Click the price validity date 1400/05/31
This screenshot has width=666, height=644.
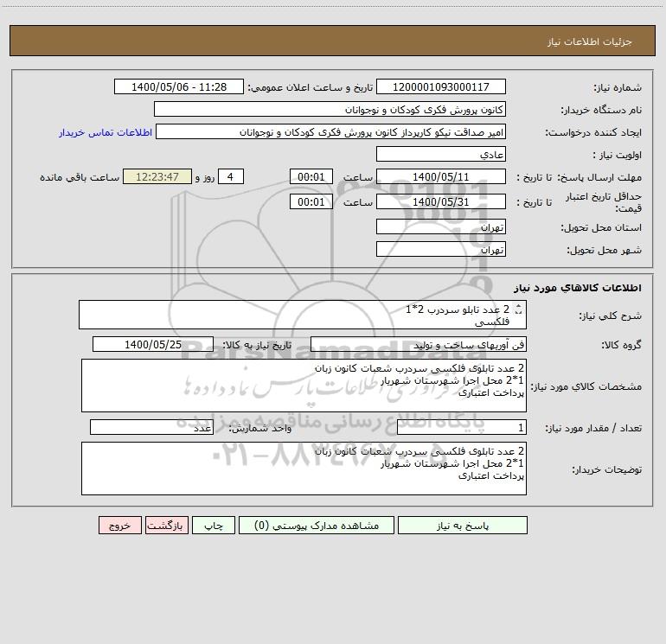441,201
